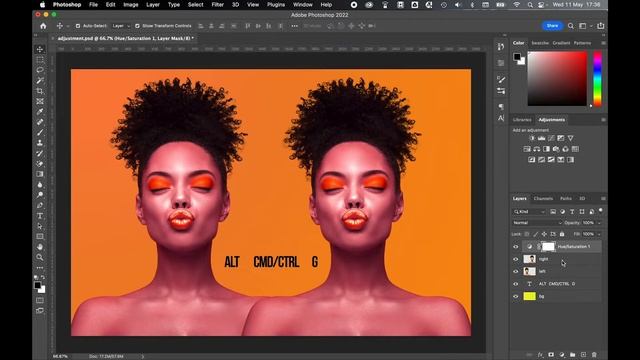Select the Eyedropper tool
The height and width of the screenshot is (360, 640).
[x=40, y=111]
